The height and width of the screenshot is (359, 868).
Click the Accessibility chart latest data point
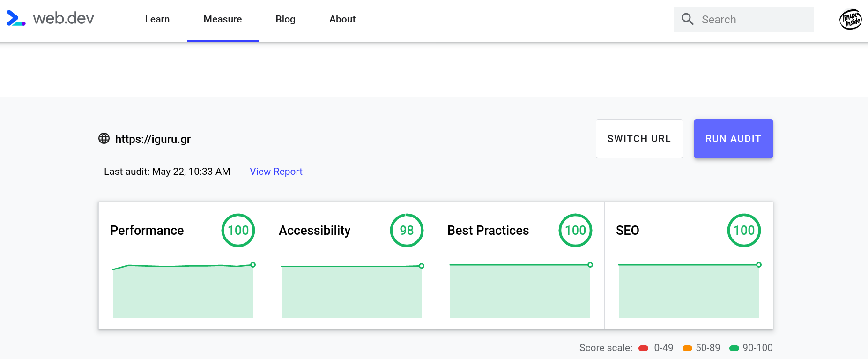(422, 266)
